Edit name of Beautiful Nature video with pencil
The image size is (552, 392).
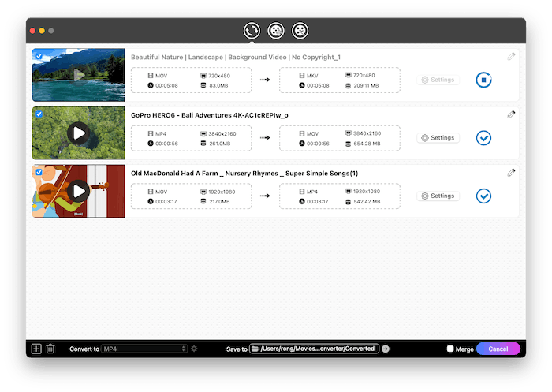click(x=511, y=56)
